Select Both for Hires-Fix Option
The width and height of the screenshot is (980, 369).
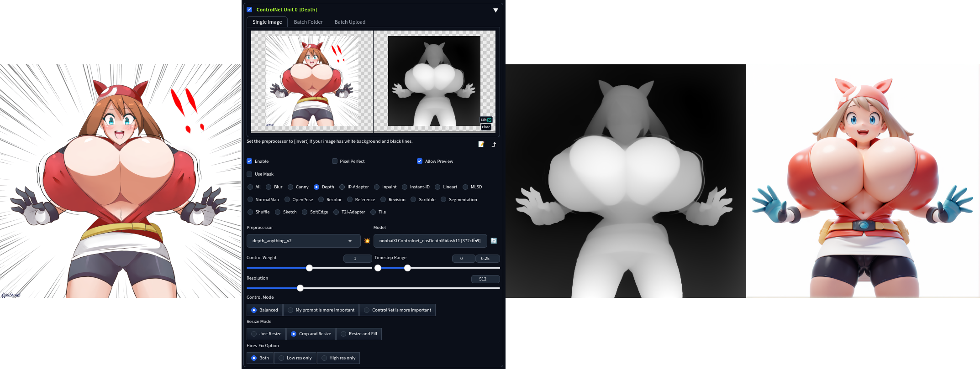(x=260, y=358)
